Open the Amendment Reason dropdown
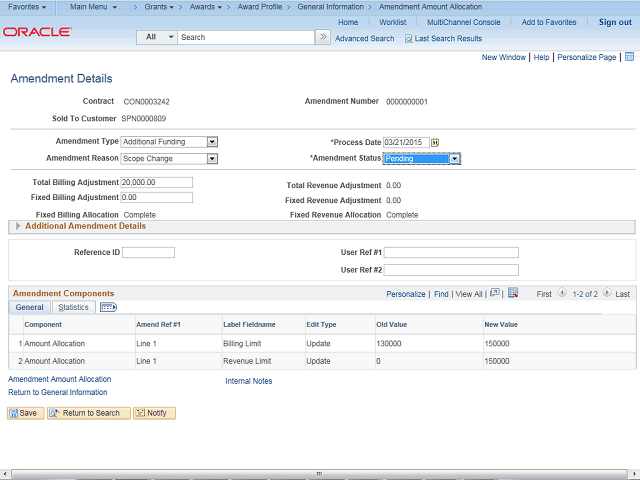Screen dimensions: 640x480 click(x=212, y=158)
